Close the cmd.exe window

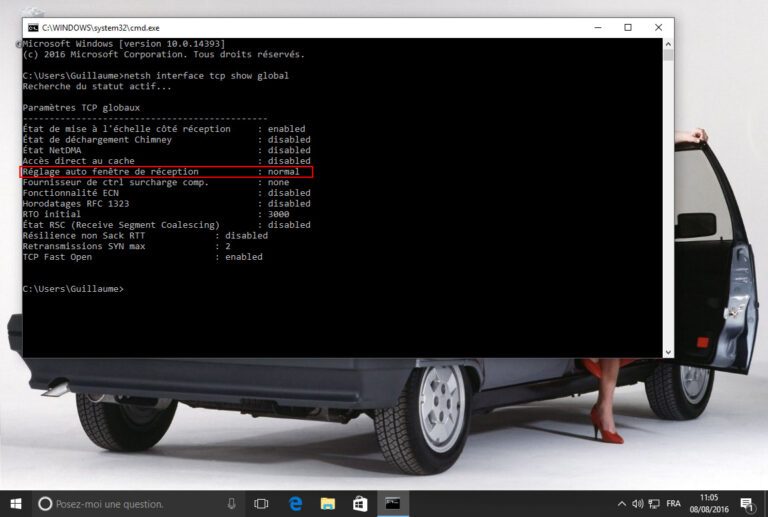(657, 28)
